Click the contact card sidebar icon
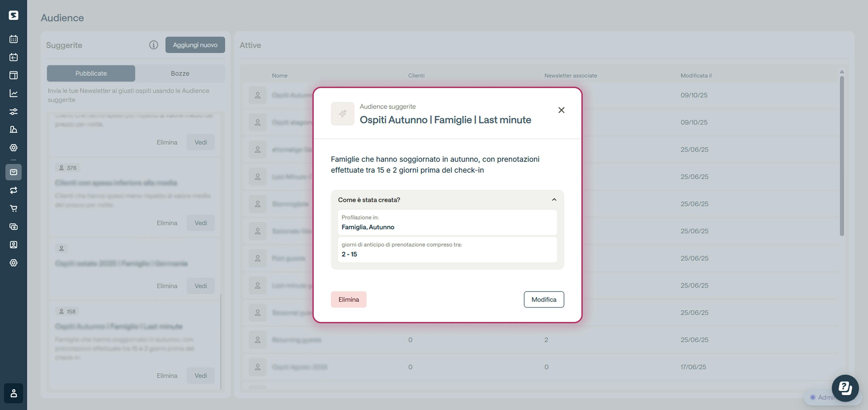 (14, 245)
